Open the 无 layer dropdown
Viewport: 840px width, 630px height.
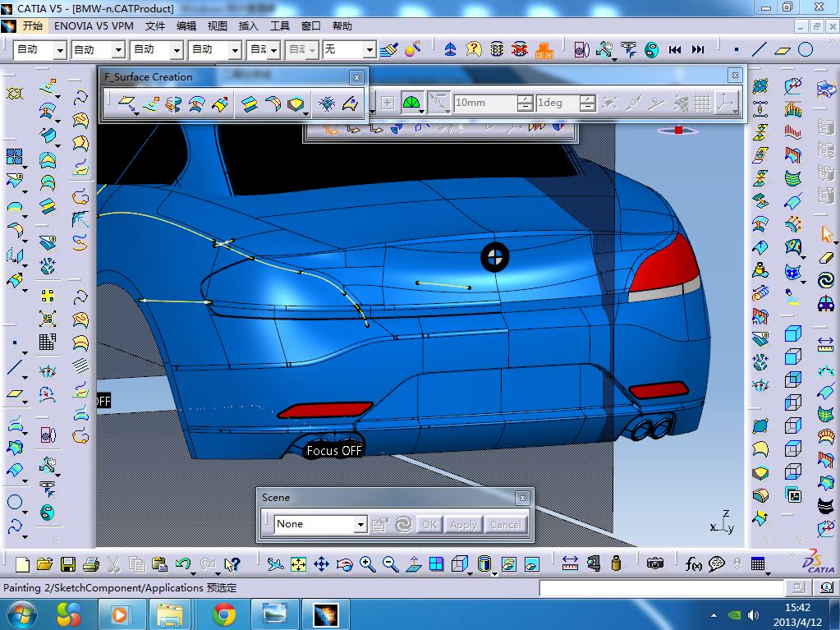370,50
